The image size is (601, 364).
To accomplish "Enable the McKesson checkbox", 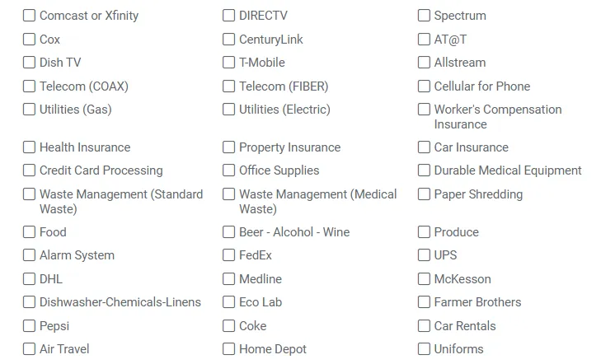I will click(425, 279).
